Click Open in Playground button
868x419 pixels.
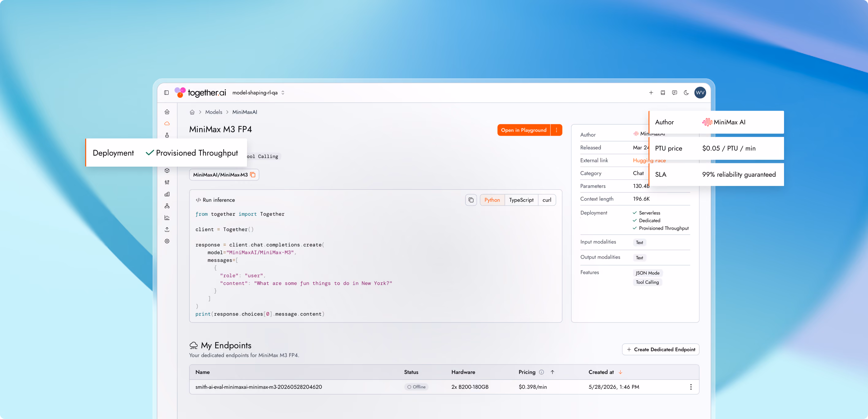coord(523,130)
